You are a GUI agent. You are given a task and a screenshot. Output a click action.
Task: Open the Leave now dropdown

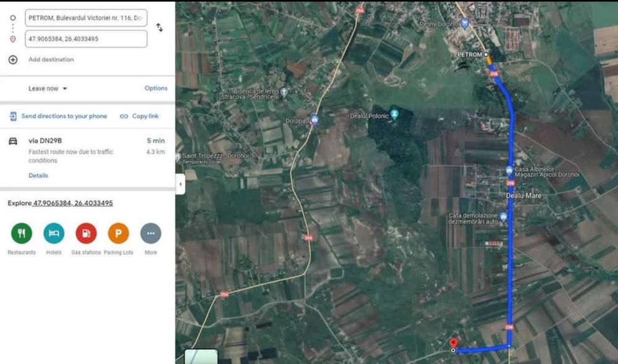[x=48, y=88]
